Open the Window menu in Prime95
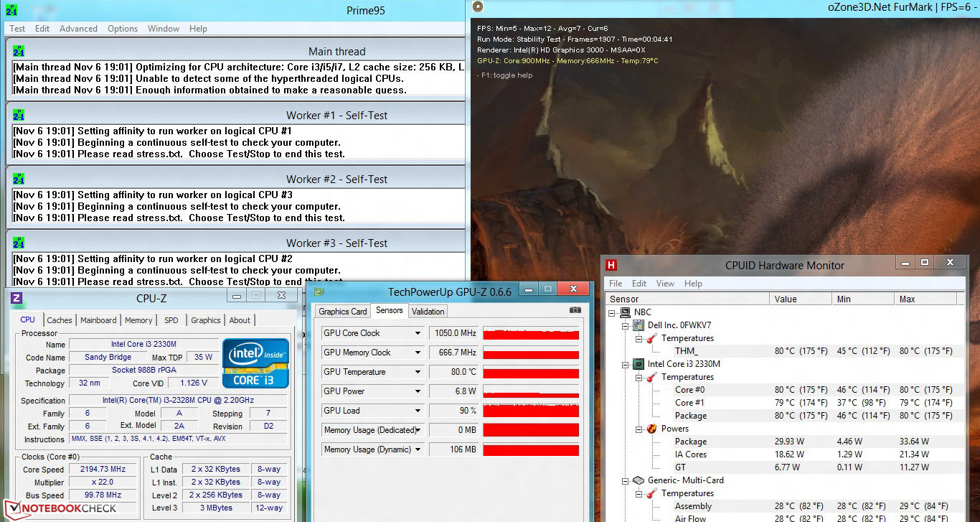 tap(164, 29)
